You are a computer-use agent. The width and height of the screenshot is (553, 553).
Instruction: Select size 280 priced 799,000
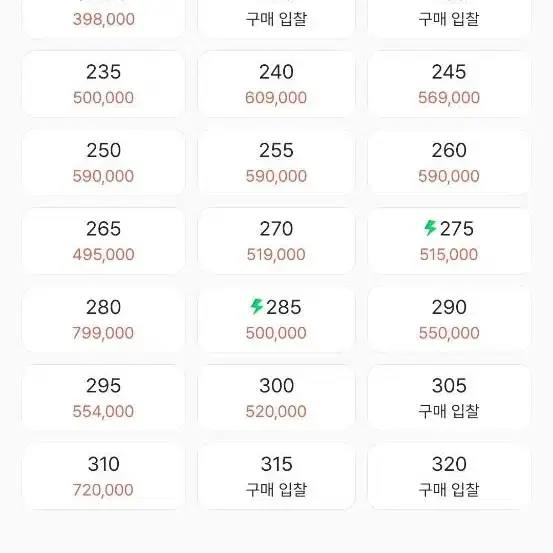(103, 319)
